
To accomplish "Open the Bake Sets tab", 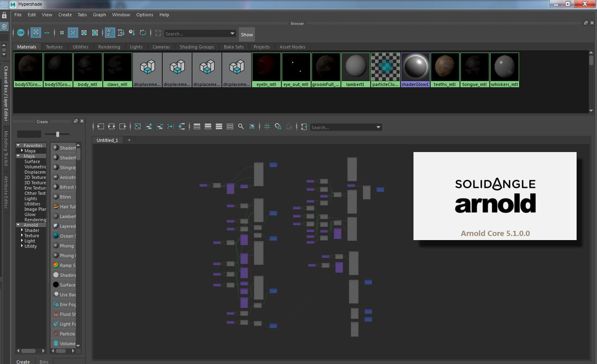I will (234, 47).
